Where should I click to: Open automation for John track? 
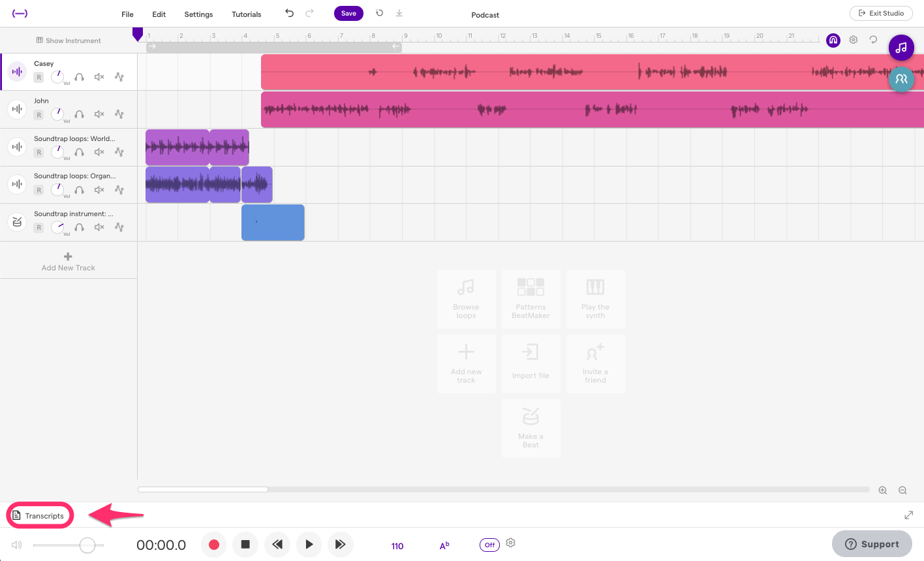(x=119, y=114)
